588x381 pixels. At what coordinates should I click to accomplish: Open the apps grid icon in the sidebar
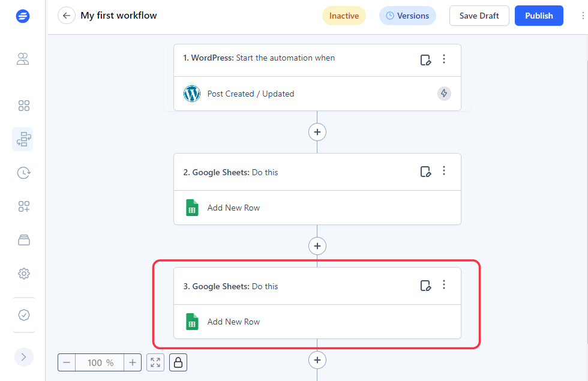tap(24, 106)
